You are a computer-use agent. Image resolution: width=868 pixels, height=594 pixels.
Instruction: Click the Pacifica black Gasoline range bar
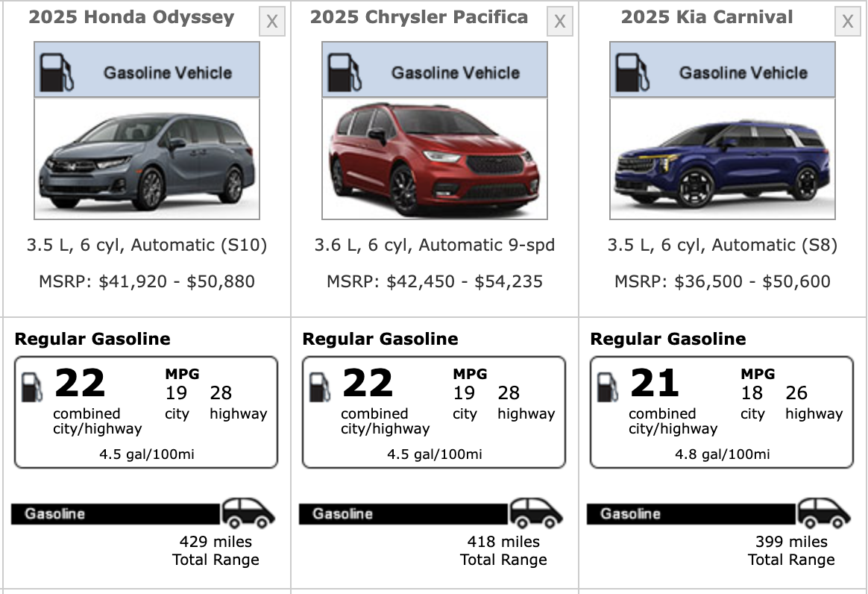click(403, 514)
